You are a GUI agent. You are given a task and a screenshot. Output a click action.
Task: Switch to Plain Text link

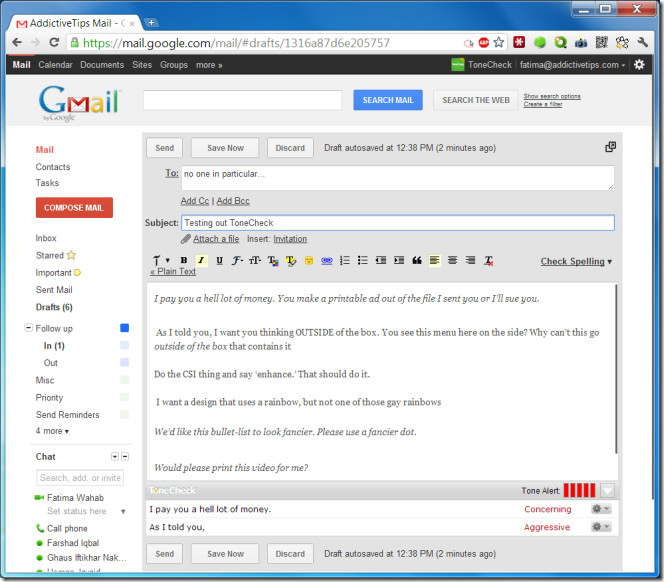point(173,272)
